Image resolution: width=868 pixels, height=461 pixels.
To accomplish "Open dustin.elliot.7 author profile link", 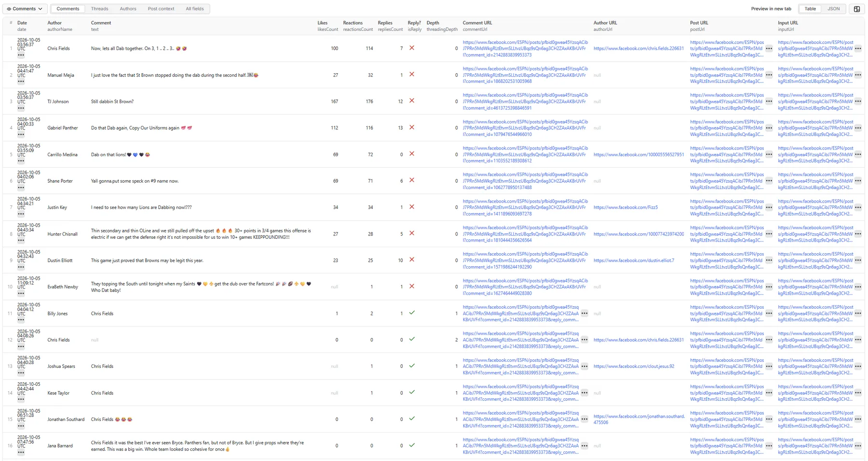I will coord(634,260).
